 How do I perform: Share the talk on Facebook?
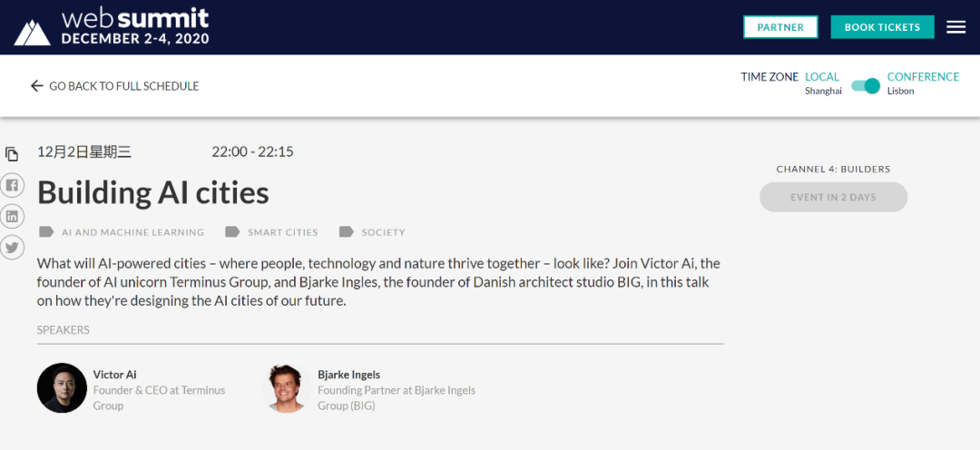coord(12,185)
